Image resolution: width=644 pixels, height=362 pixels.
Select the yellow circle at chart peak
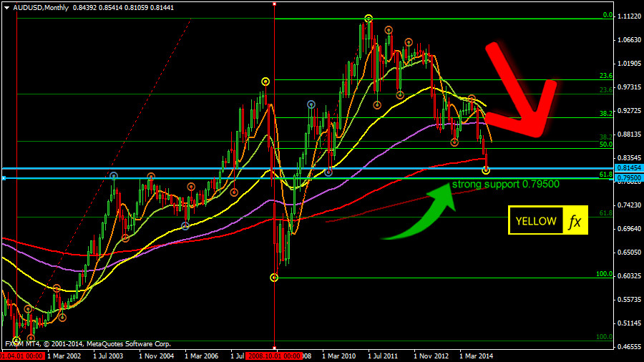click(368, 19)
